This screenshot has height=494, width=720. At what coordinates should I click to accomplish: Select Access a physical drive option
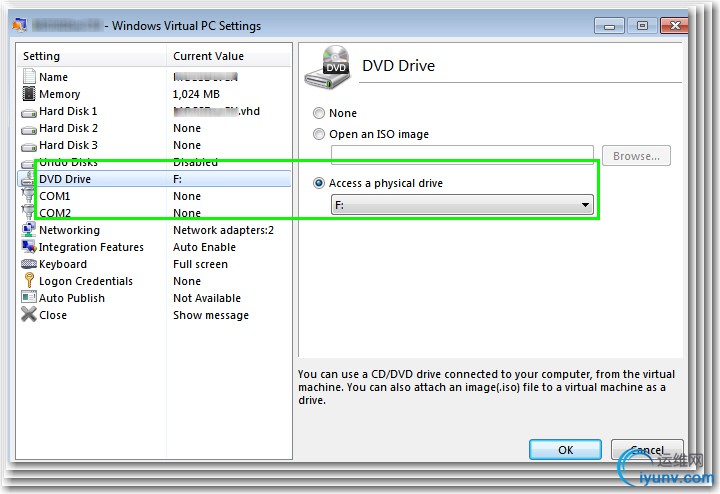click(x=319, y=183)
